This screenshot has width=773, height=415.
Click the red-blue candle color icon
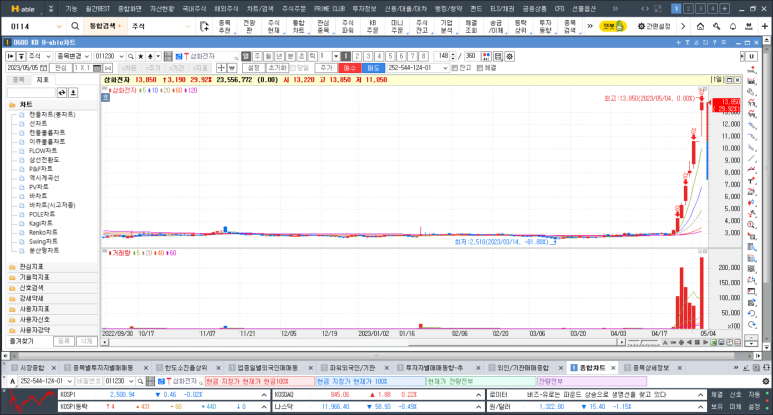tap(486, 56)
